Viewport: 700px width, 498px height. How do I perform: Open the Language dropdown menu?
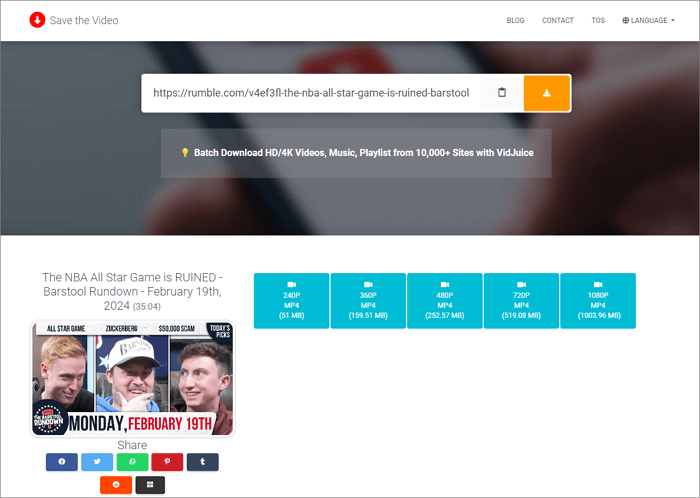[647, 20]
